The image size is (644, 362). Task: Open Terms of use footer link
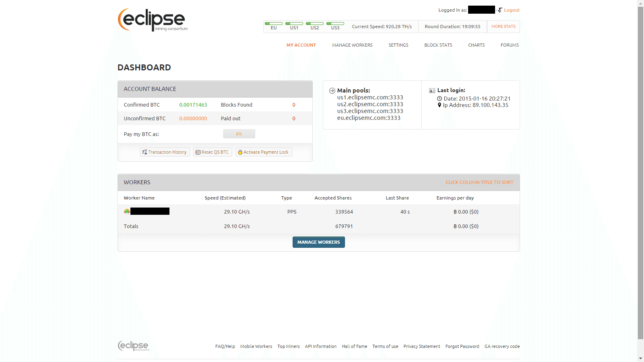click(385, 346)
